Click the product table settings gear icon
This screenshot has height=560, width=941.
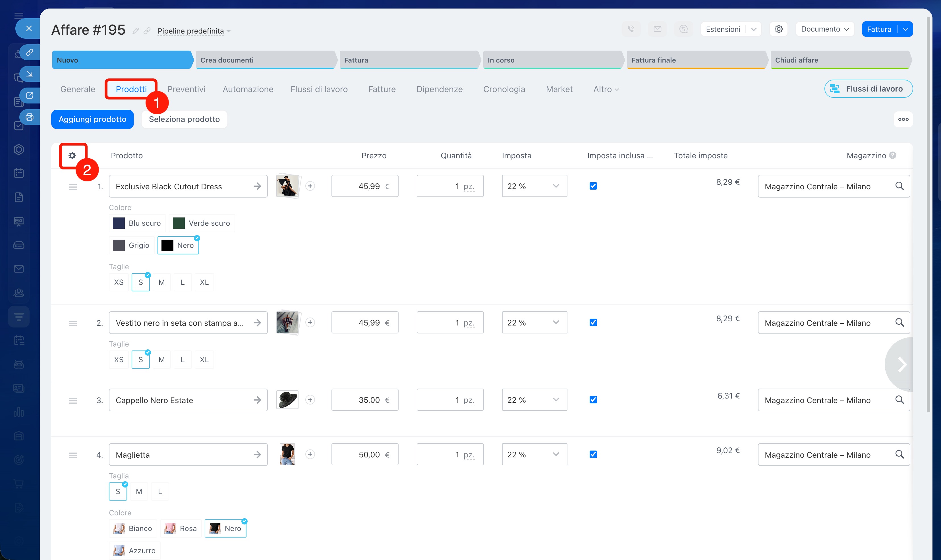[72, 155]
